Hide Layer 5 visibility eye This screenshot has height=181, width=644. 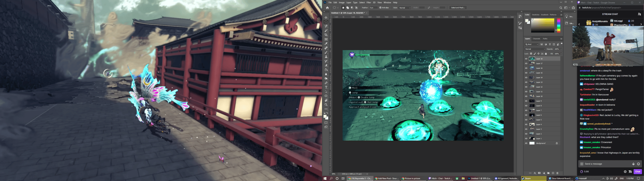click(526, 120)
